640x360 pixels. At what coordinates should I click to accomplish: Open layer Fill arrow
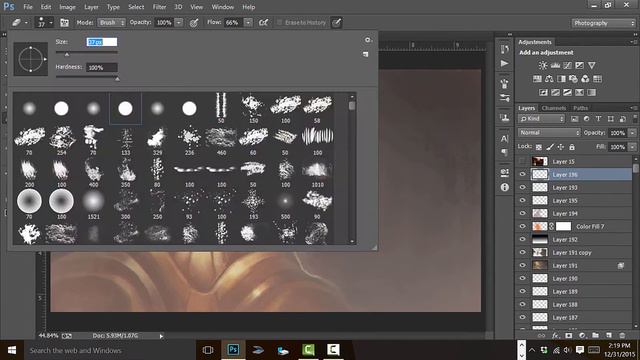pos(632,147)
